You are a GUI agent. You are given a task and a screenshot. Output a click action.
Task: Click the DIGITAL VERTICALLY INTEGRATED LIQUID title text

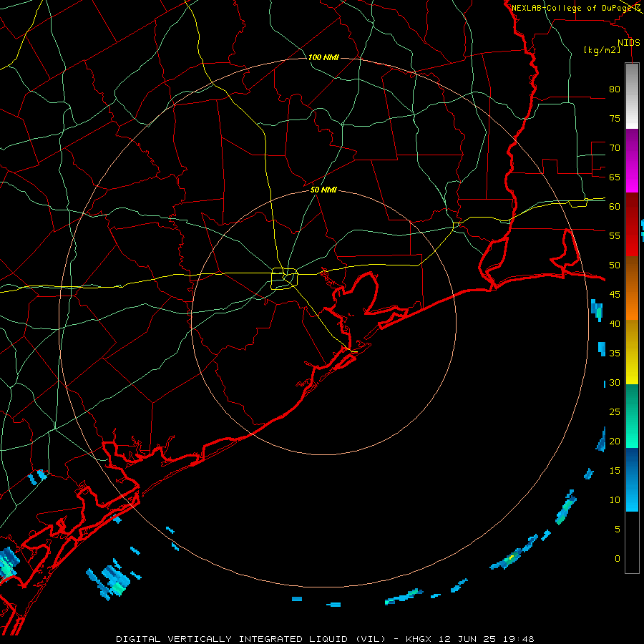point(233,639)
